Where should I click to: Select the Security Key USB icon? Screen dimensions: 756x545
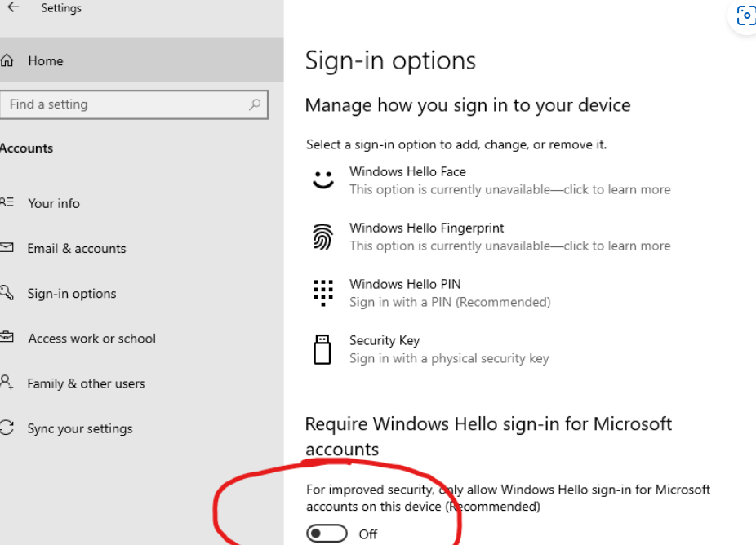coord(322,349)
